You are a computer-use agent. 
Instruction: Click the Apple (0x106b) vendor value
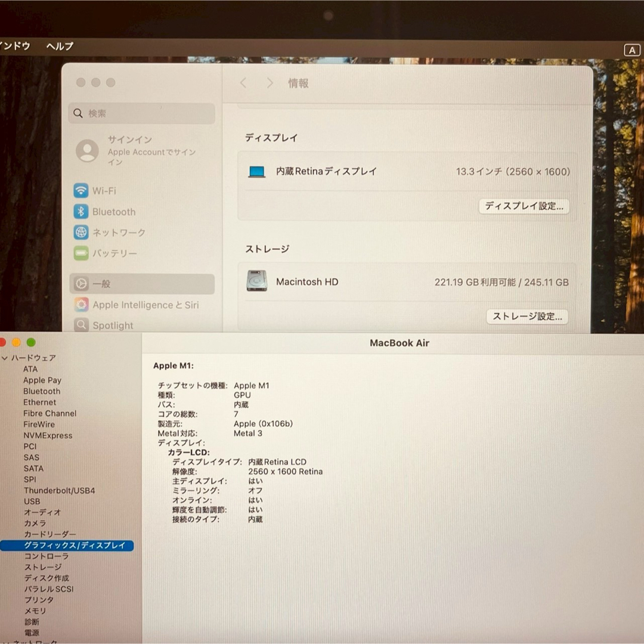[264, 424]
